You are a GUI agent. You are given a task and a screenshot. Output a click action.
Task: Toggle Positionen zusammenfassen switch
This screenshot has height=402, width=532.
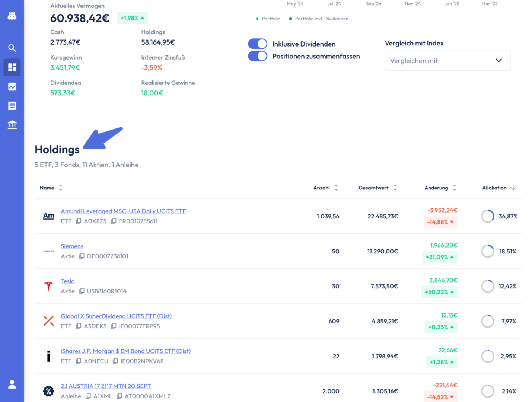(258, 56)
